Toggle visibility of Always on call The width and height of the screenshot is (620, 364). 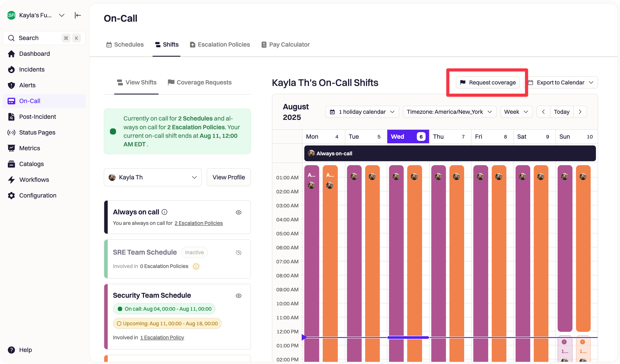[x=238, y=212]
